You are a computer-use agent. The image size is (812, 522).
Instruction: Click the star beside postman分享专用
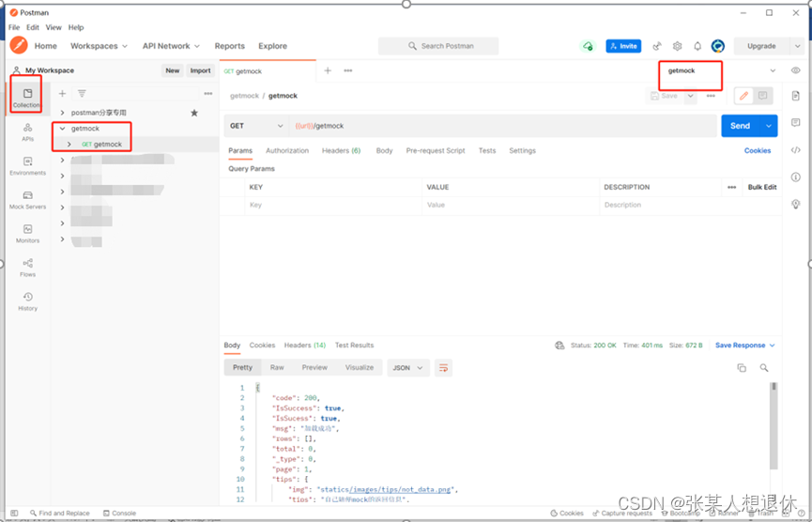(194, 113)
